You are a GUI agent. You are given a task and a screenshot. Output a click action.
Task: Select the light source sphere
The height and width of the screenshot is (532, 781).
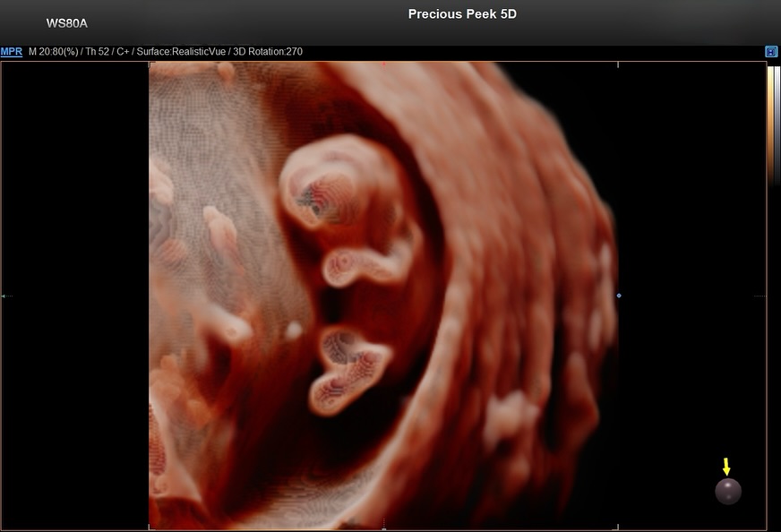727,491
